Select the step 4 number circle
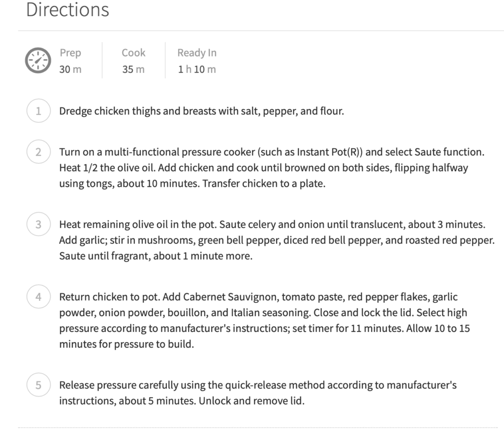Image resolution: width=504 pixels, height=441 pixels. click(38, 296)
